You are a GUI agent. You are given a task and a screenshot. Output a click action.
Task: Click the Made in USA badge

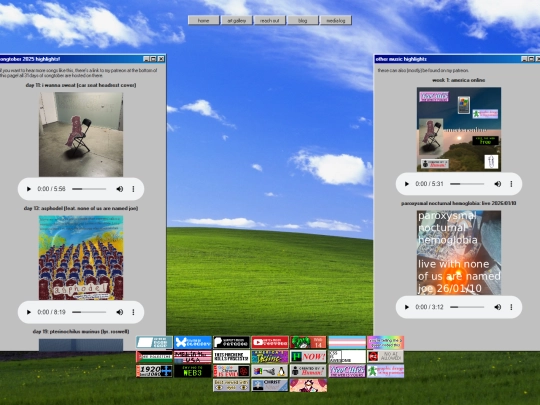point(193,357)
